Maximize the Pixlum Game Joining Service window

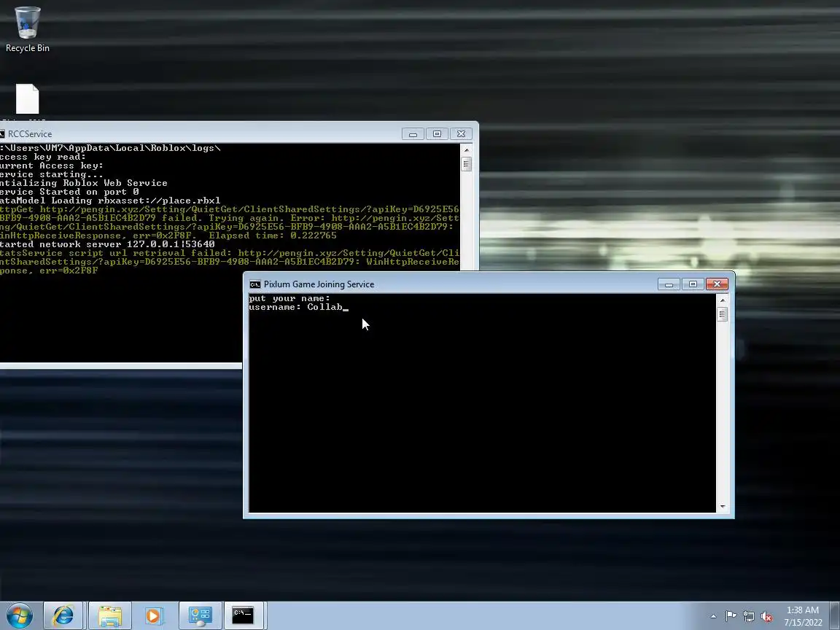pos(693,284)
